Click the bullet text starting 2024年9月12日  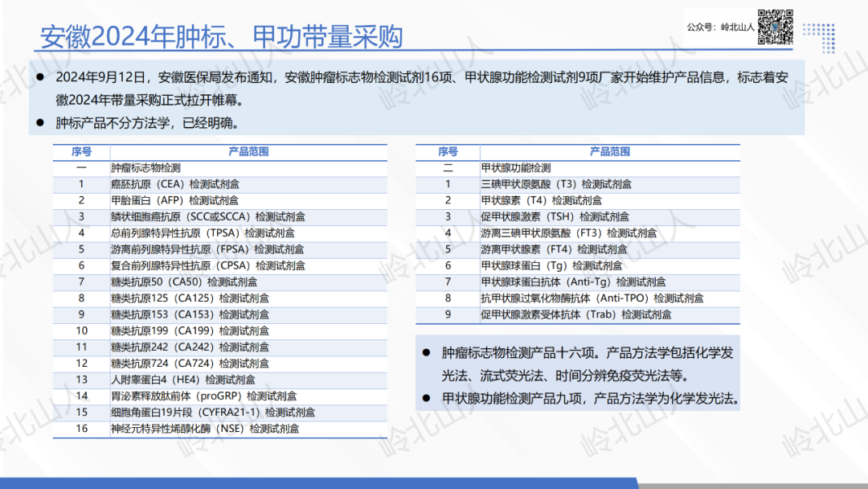point(422,88)
